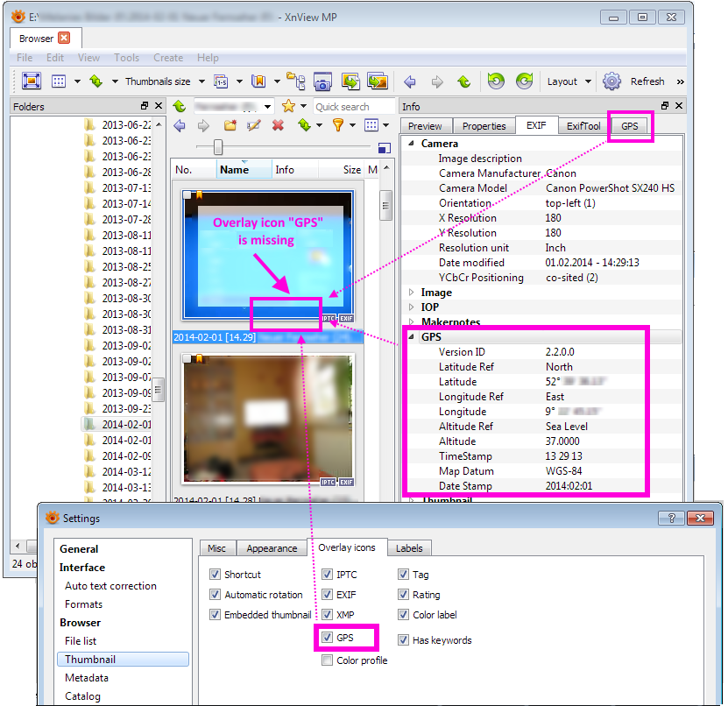Click the Quick search field
728x706 pixels.
point(353,107)
